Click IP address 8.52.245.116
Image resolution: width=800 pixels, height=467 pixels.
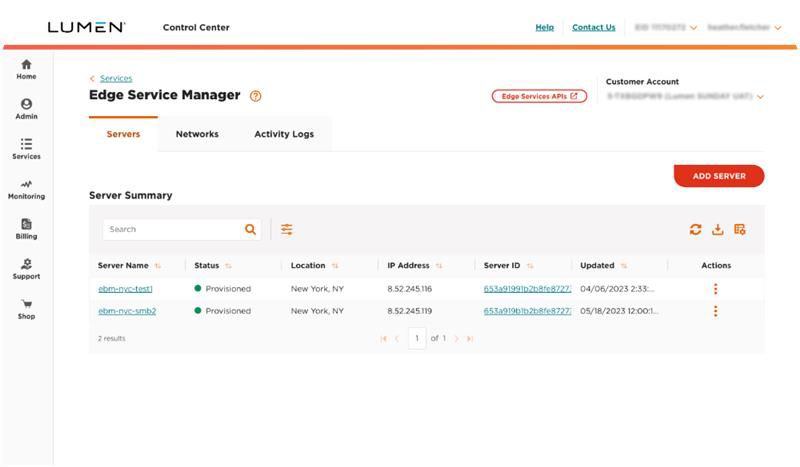click(409, 289)
